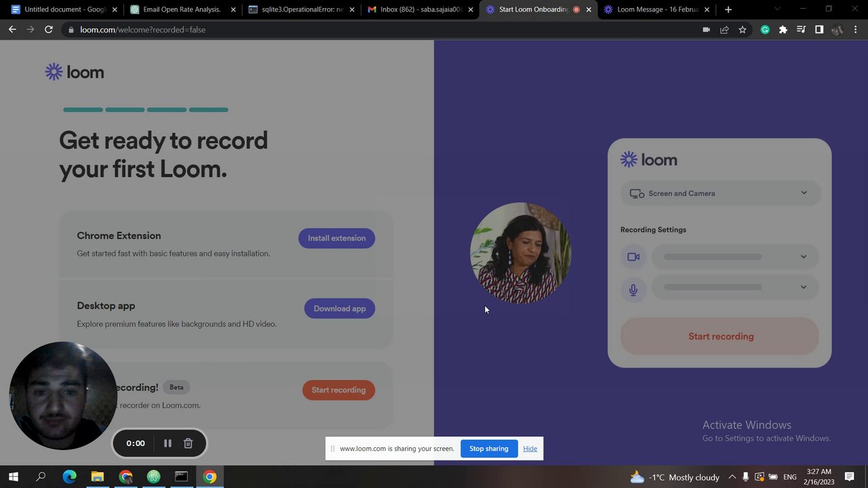Open the Grammarly extension icon
Screen dimensions: 868x488
765,30
